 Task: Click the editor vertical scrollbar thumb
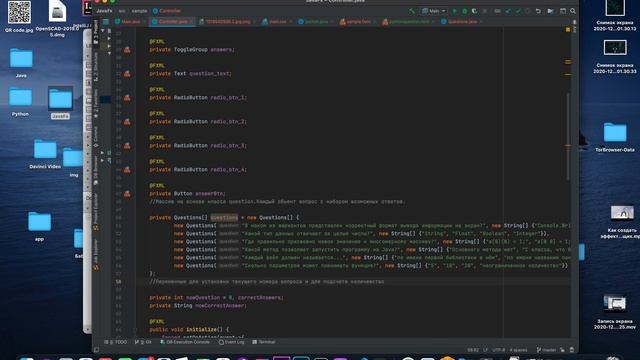[x=568, y=137]
